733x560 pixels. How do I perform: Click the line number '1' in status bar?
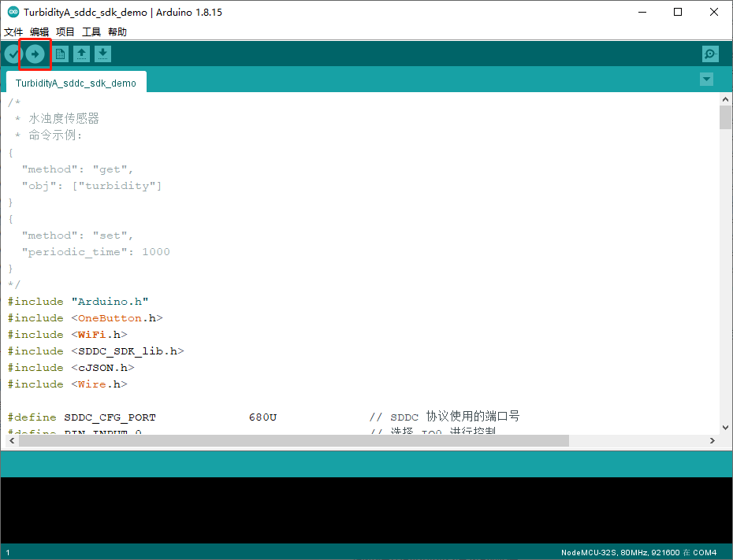coord(7,553)
